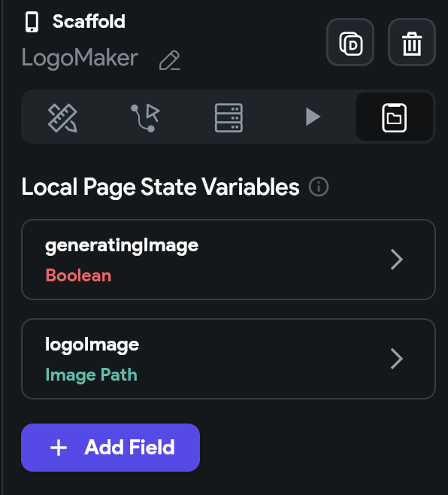
Task: Click the Add Field button
Action: pyautogui.click(x=110, y=448)
